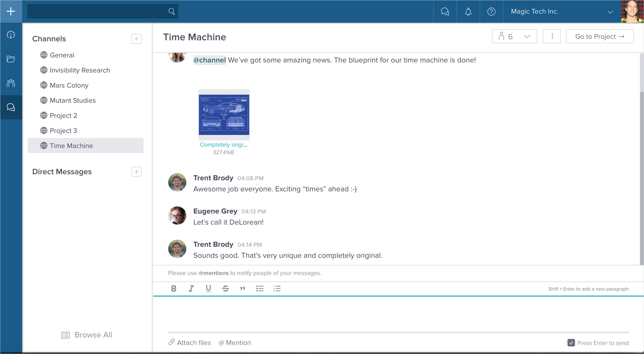Expand the 6 members dropdown
Viewport: 644px width, 354px height.
514,37
